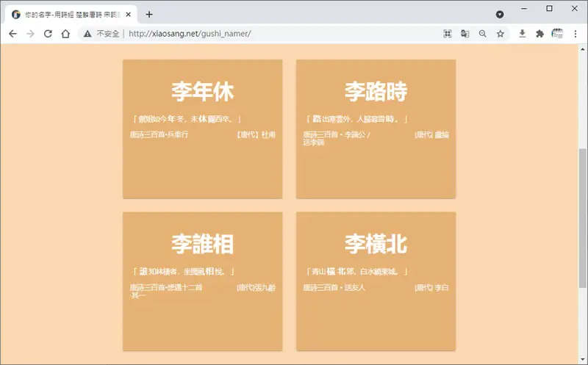Bookmark this page with the star

click(501, 34)
